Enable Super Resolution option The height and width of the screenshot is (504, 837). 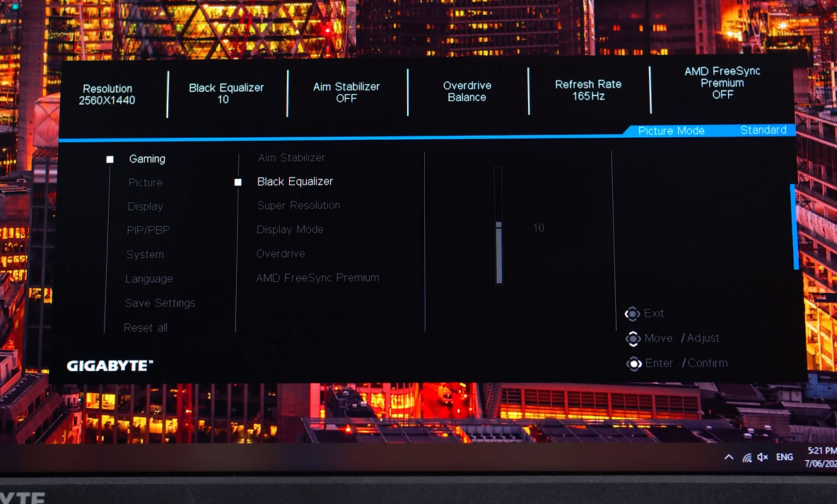click(298, 205)
